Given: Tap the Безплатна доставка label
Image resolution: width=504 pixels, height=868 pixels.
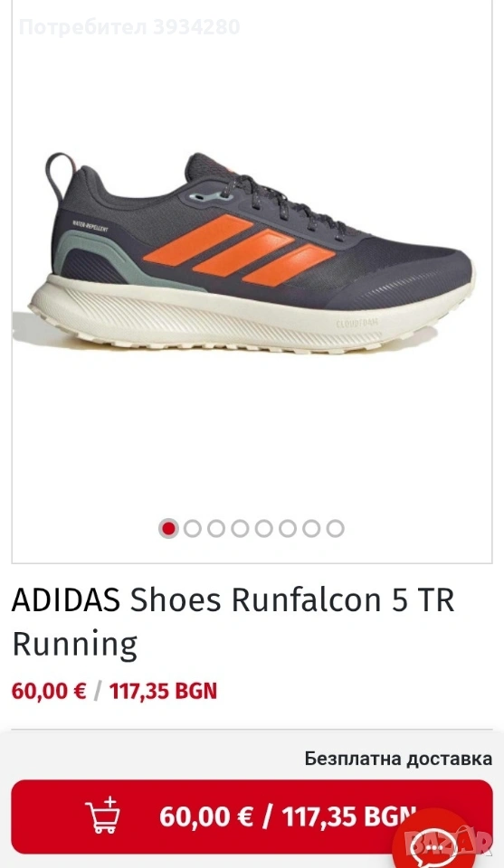Looking at the screenshot, I should [x=398, y=759].
